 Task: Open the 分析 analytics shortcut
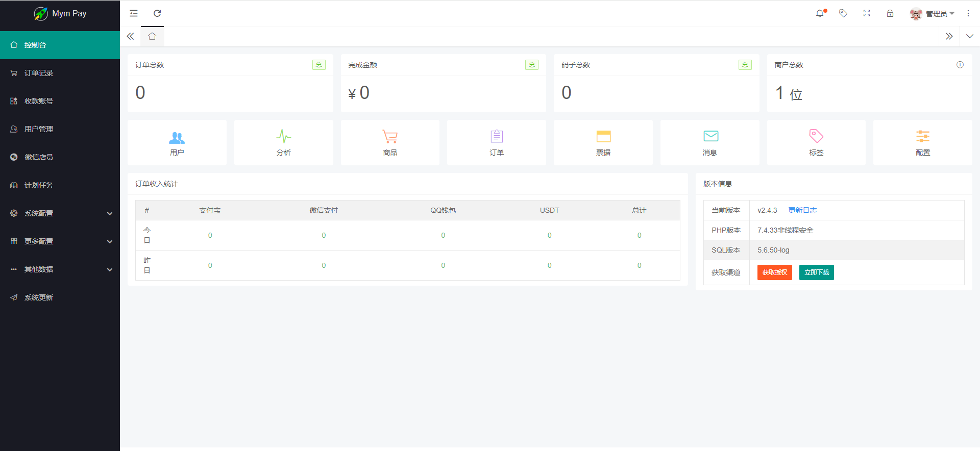point(283,142)
